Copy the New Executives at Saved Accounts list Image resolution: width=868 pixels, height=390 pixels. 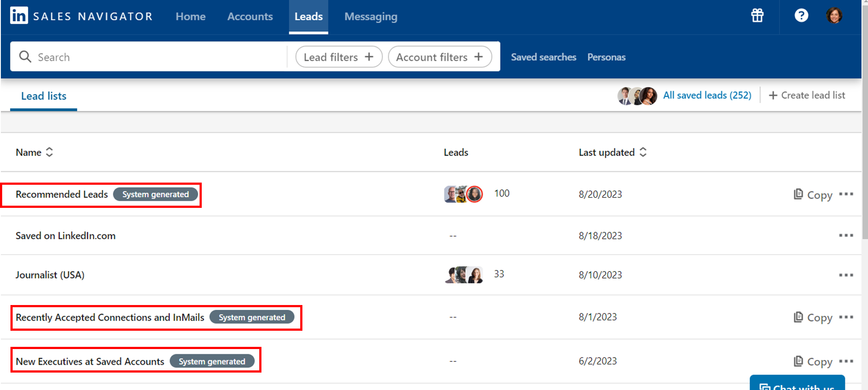(813, 362)
